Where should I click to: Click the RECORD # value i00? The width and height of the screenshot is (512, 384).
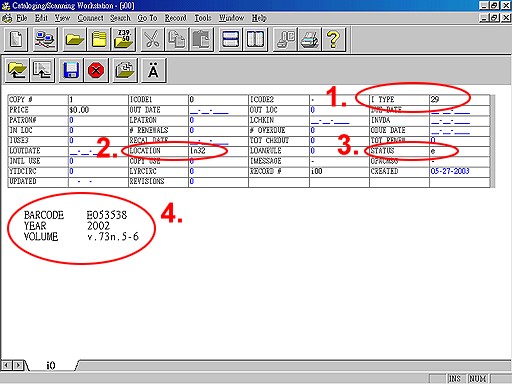coord(316,171)
